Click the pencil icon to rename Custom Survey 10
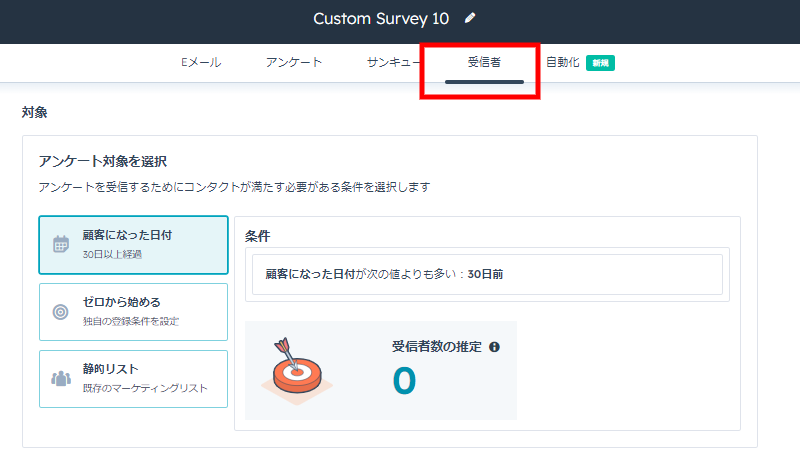The height and width of the screenshot is (455, 800). pos(470,18)
